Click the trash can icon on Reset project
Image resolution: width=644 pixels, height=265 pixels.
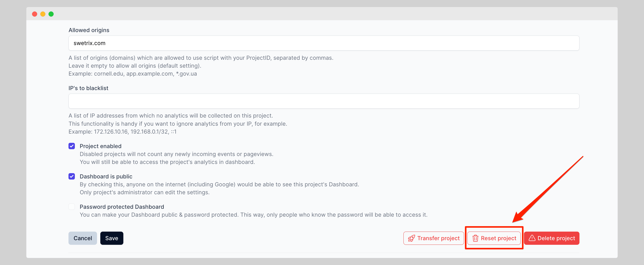[475, 238]
